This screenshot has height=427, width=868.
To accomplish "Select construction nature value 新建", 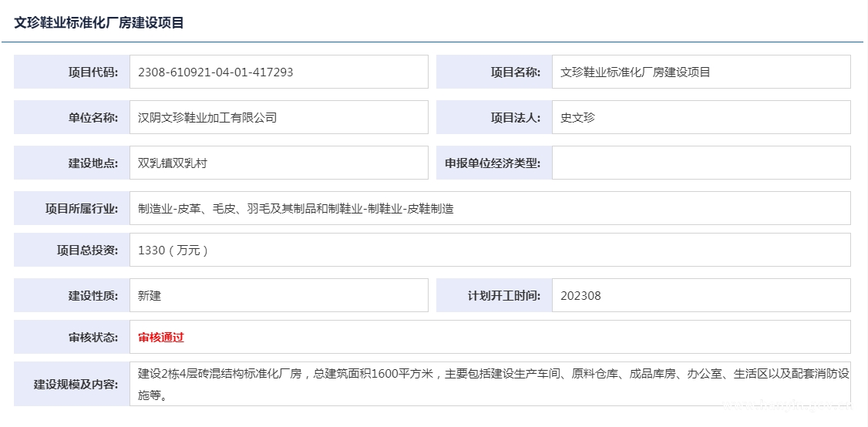I will (150, 295).
